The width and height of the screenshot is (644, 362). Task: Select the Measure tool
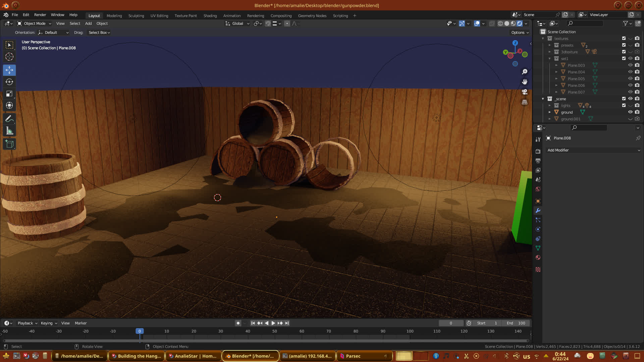click(x=9, y=131)
